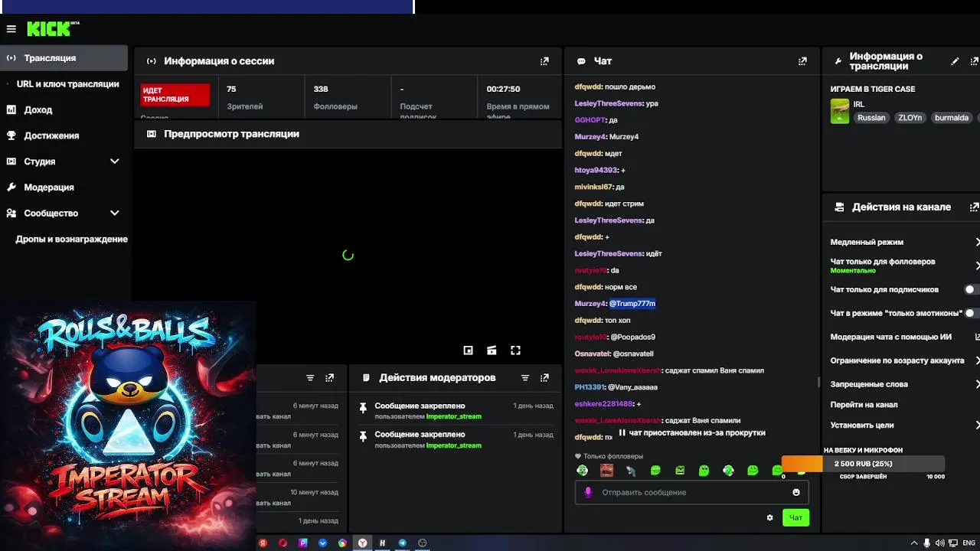
Task: Open Установить цели settings
Action: 977,425
